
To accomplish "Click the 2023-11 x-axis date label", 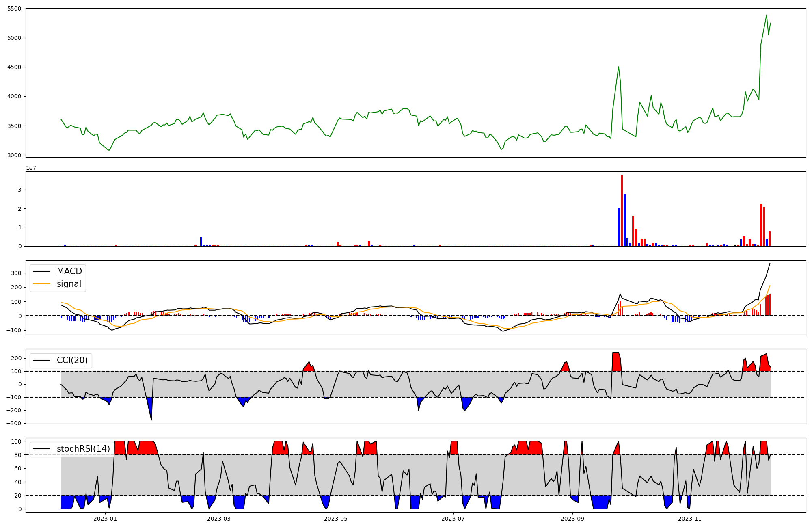I will tap(690, 519).
